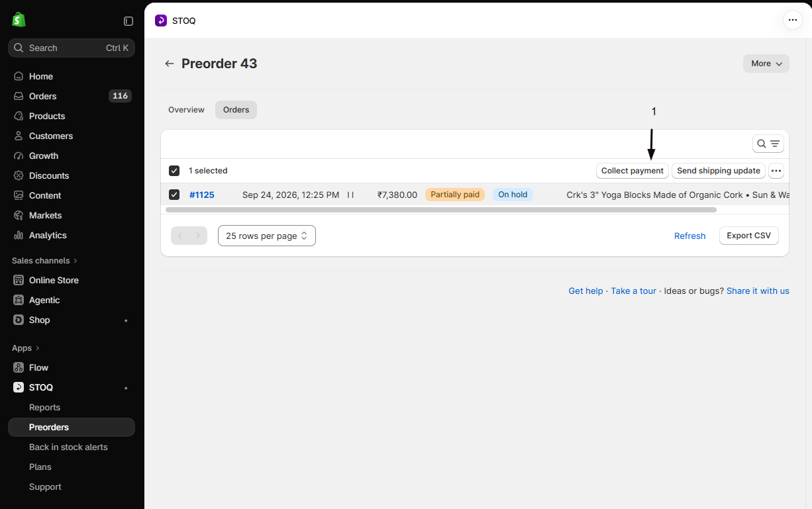Click the Get help link

585,291
